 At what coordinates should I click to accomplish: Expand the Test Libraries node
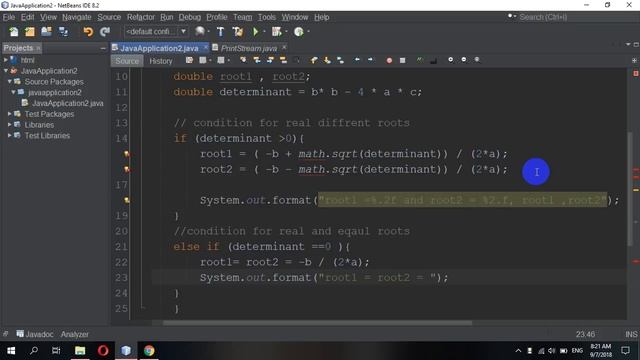(x=9, y=135)
